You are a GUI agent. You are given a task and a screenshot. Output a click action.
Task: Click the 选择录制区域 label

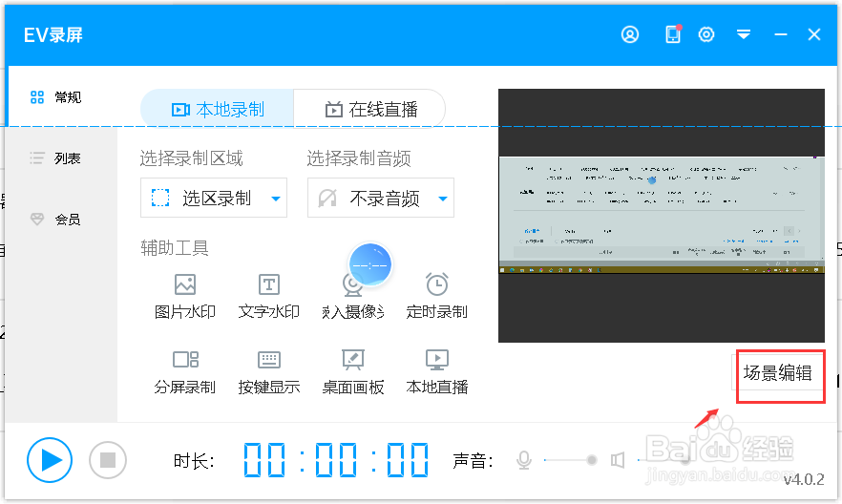click(192, 158)
